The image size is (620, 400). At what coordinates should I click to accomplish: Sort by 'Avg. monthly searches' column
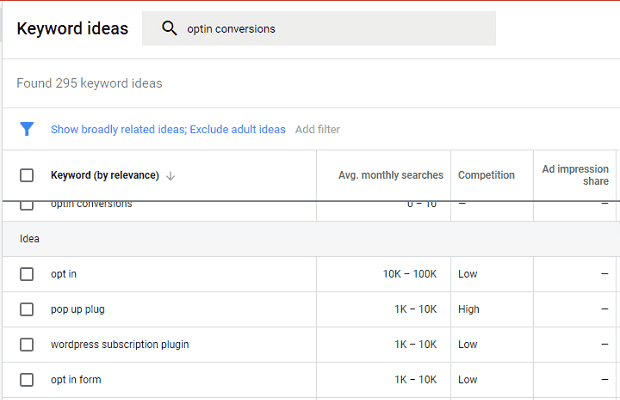[x=391, y=175]
